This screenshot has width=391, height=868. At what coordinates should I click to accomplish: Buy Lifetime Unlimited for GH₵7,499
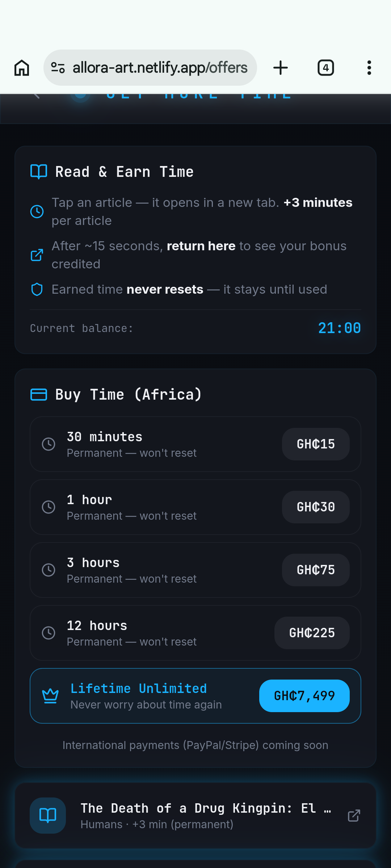pyautogui.click(x=304, y=696)
